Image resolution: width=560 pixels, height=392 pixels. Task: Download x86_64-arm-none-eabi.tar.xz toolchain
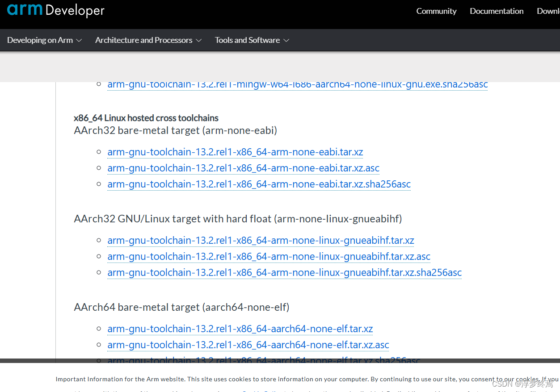[x=235, y=152]
